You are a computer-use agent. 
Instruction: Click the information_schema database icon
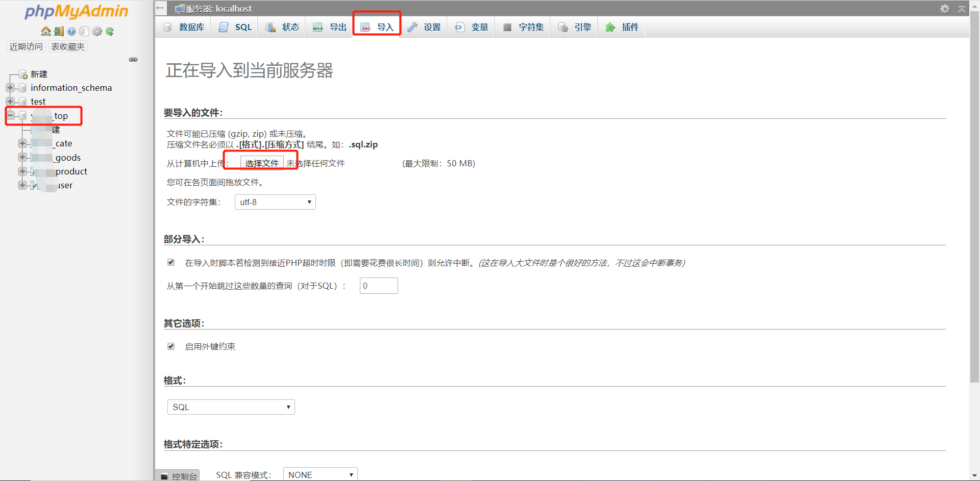point(22,88)
